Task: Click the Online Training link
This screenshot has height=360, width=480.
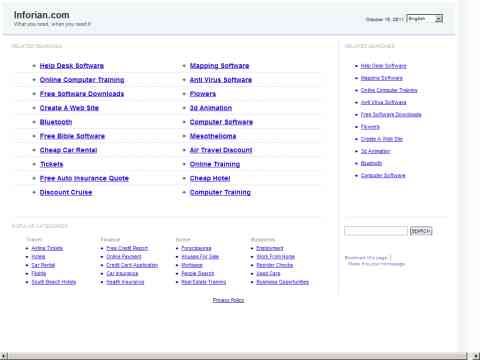Action: tap(215, 164)
